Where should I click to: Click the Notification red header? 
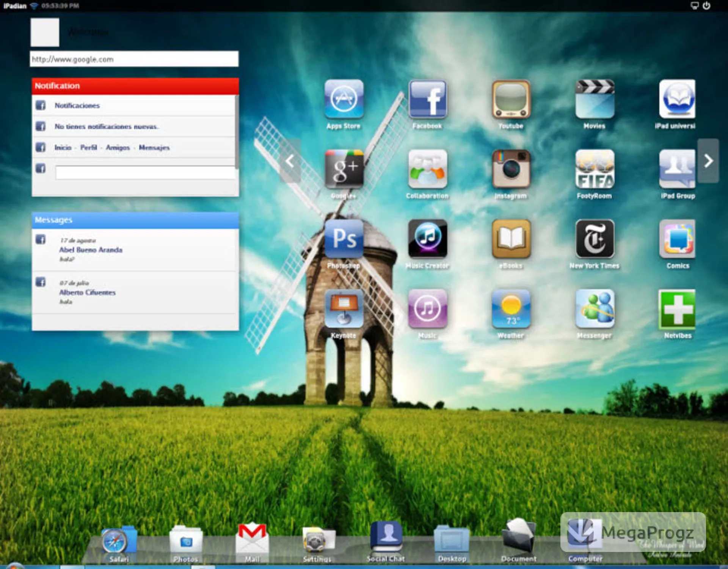(135, 86)
